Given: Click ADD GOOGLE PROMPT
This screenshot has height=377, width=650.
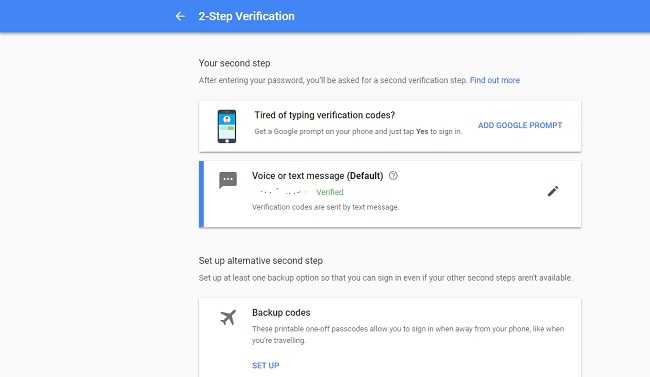Looking at the screenshot, I should (x=520, y=125).
